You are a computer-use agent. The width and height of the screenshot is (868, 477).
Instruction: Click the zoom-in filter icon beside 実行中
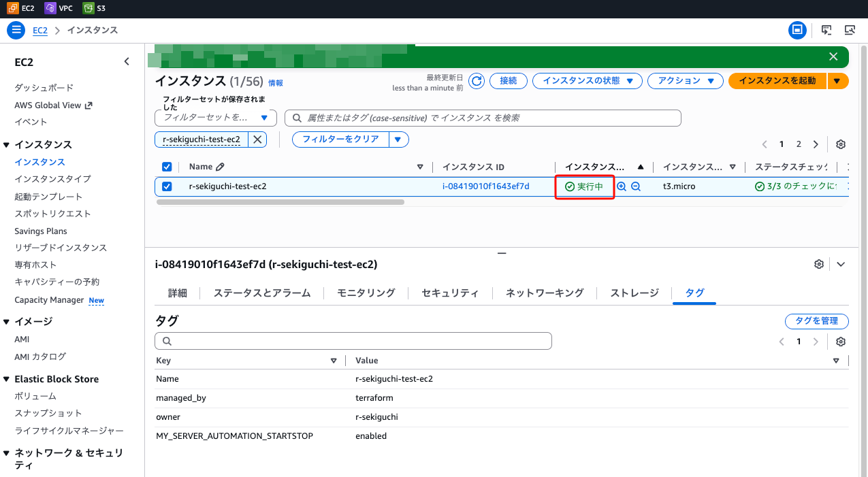[x=622, y=186]
